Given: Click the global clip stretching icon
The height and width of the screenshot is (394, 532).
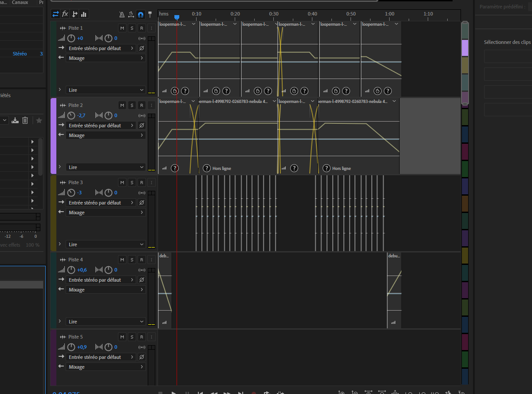Looking at the screenshot, I should [x=131, y=15].
